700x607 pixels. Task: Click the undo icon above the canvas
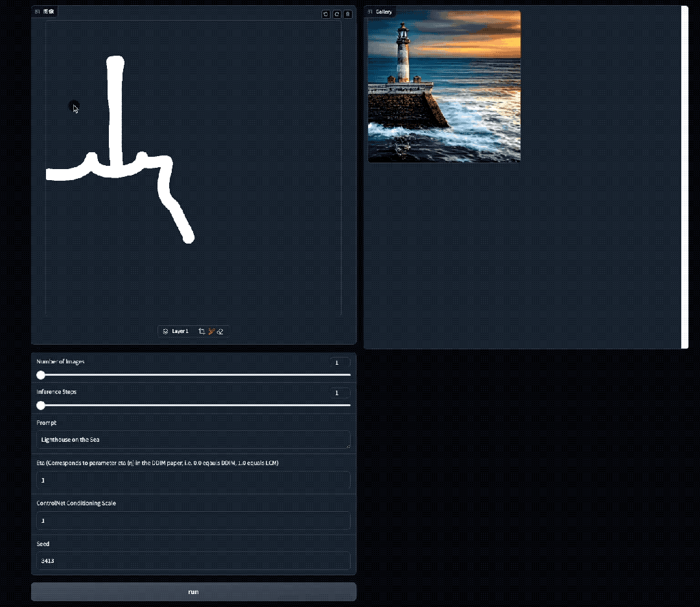tap(326, 14)
